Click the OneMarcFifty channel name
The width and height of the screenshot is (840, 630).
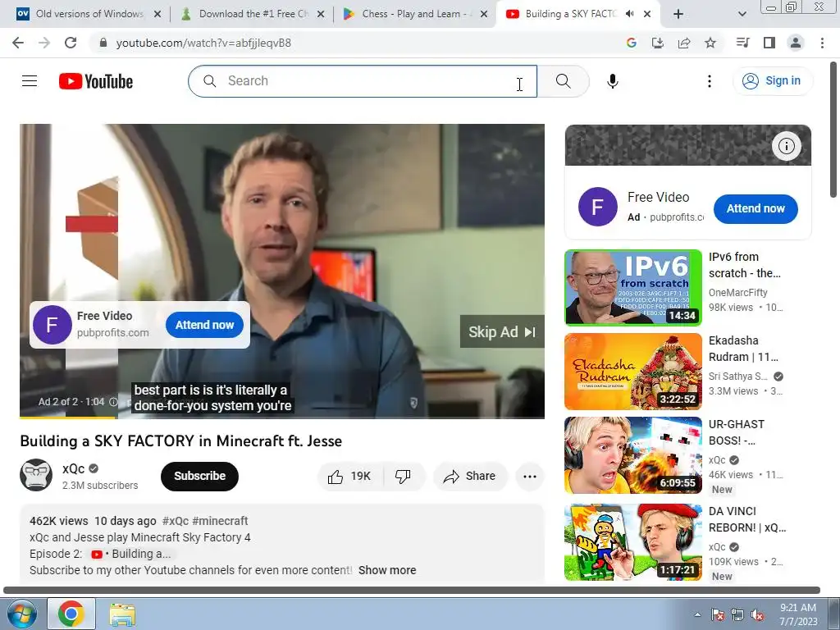click(x=737, y=293)
